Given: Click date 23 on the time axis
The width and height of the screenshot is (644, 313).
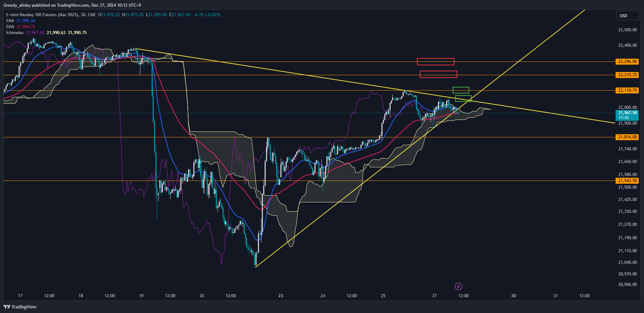Looking at the screenshot, I should point(281,296).
